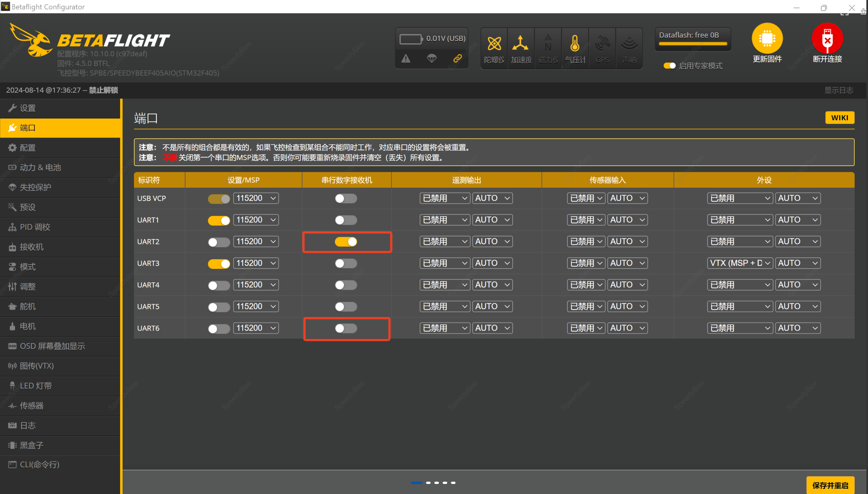Click the 电机 motor icon in the sidebar
This screenshot has height=494, width=868.
click(x=12, y=326)
